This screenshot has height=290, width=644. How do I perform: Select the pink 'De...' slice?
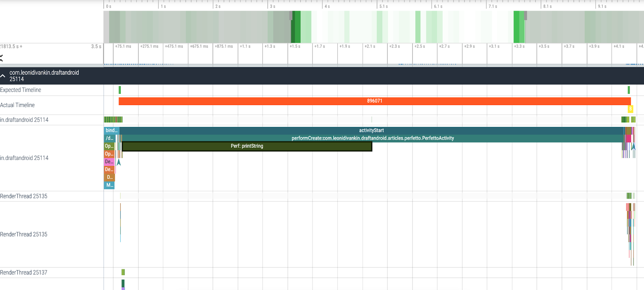(109, 162)
